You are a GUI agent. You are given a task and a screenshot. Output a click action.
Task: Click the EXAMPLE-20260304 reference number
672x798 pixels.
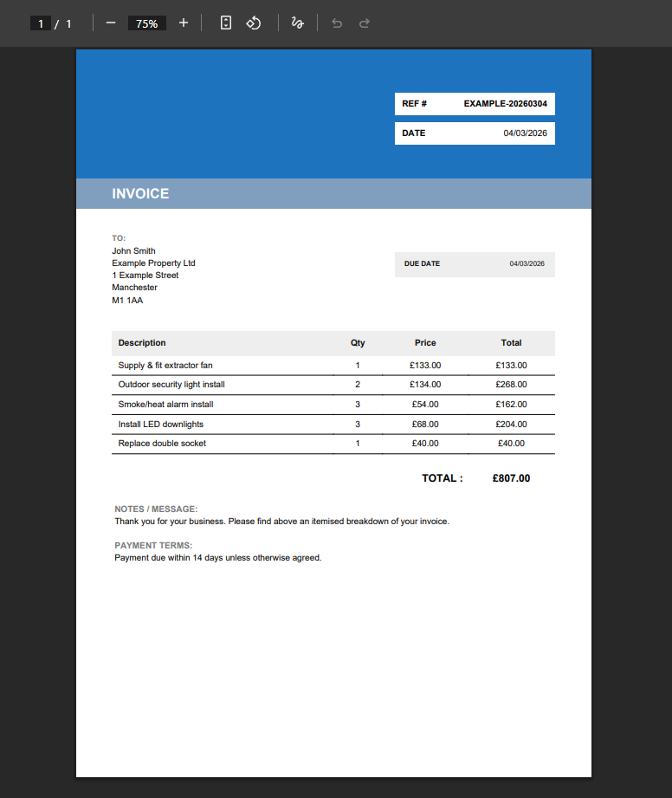(505, 104)
